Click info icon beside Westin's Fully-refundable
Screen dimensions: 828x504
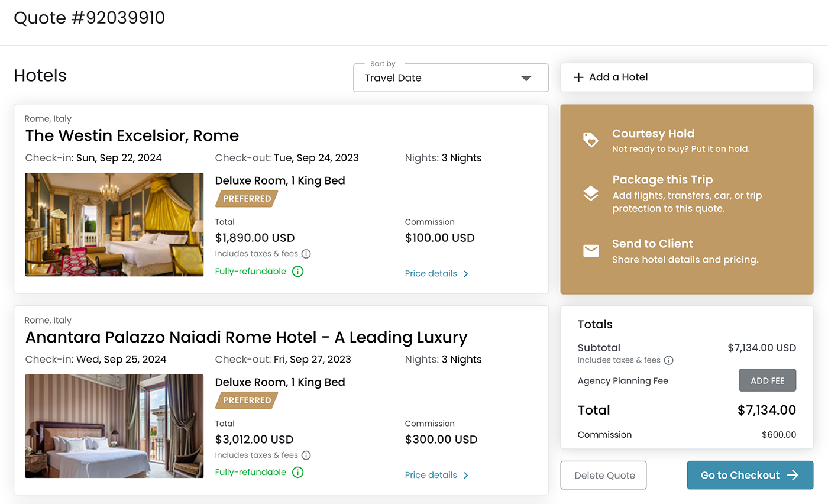pos(298,272)
